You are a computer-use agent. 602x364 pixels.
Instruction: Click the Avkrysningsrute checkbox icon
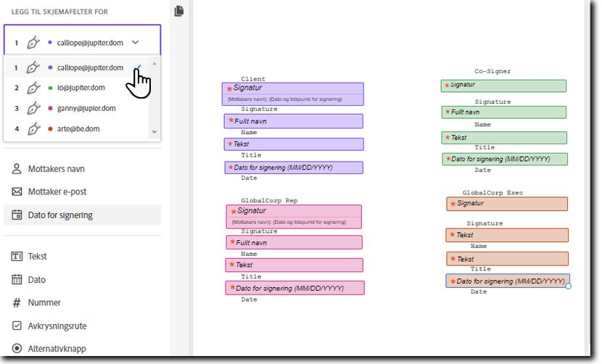pyautogui.click(x=17, y=326)
